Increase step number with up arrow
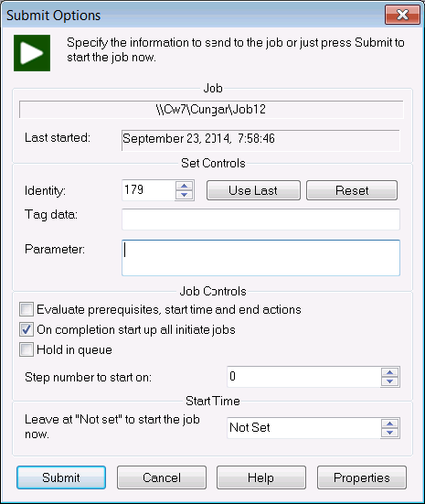The width and height of the screenshot is (425, 504). [389, 372]
